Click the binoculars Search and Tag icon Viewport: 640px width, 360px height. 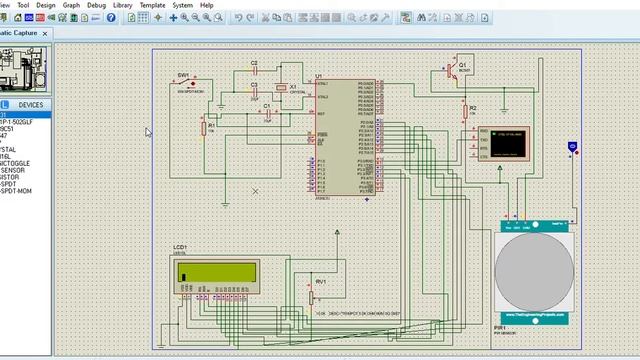coord(421,18)
